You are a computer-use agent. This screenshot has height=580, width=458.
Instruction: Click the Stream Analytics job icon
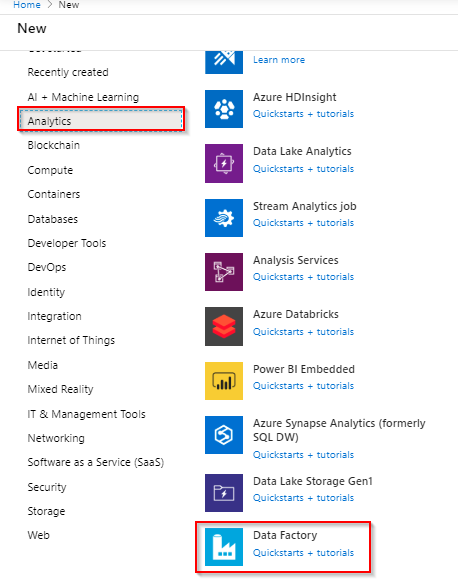(x=224, y=218)
